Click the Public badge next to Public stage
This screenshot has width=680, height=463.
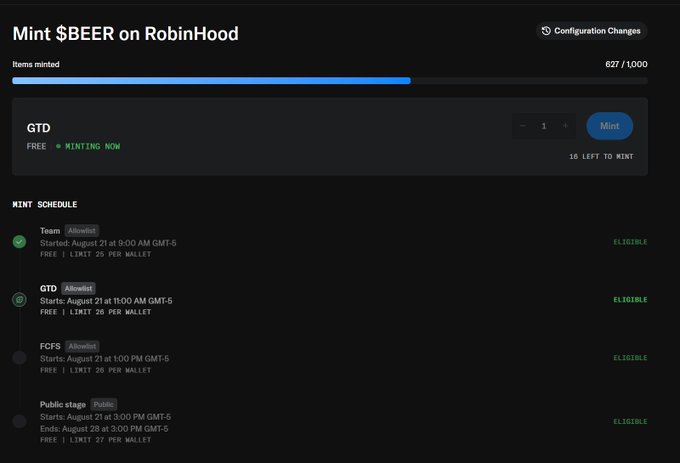click(x=104, y=404)
